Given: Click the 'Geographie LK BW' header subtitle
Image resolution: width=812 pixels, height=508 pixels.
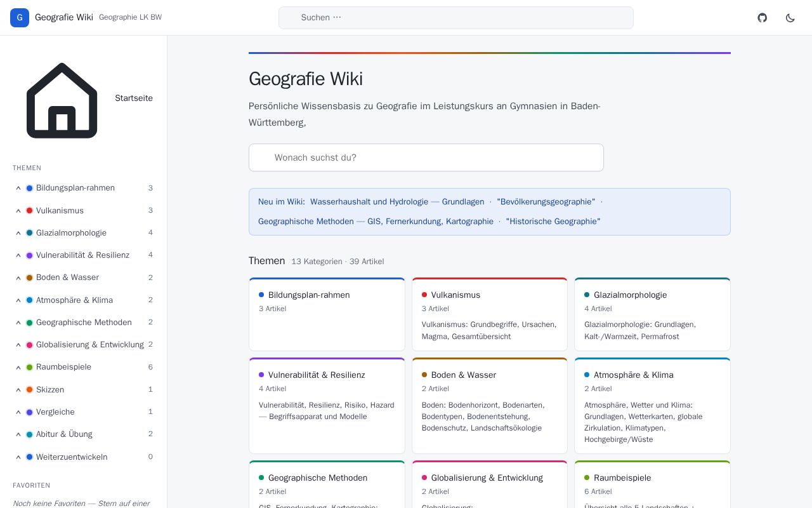Looking at the screenshot, I should pyautogui.click(x=130, y=18).
